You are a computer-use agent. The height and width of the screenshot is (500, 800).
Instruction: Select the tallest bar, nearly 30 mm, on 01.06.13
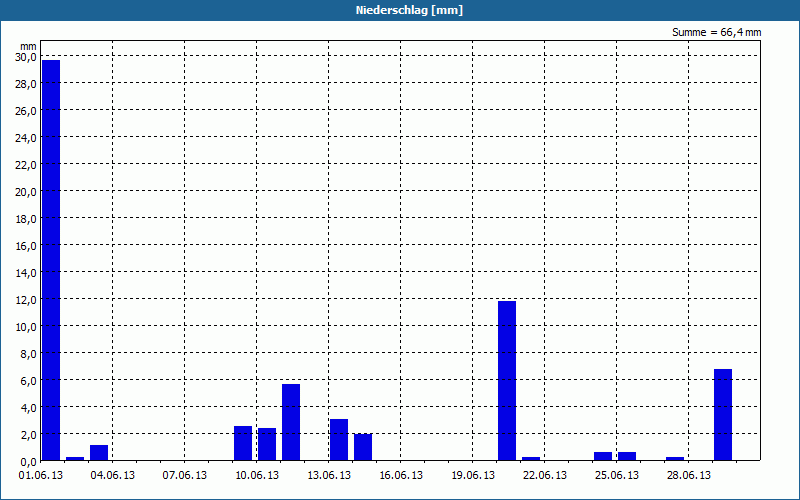(51, 260)
